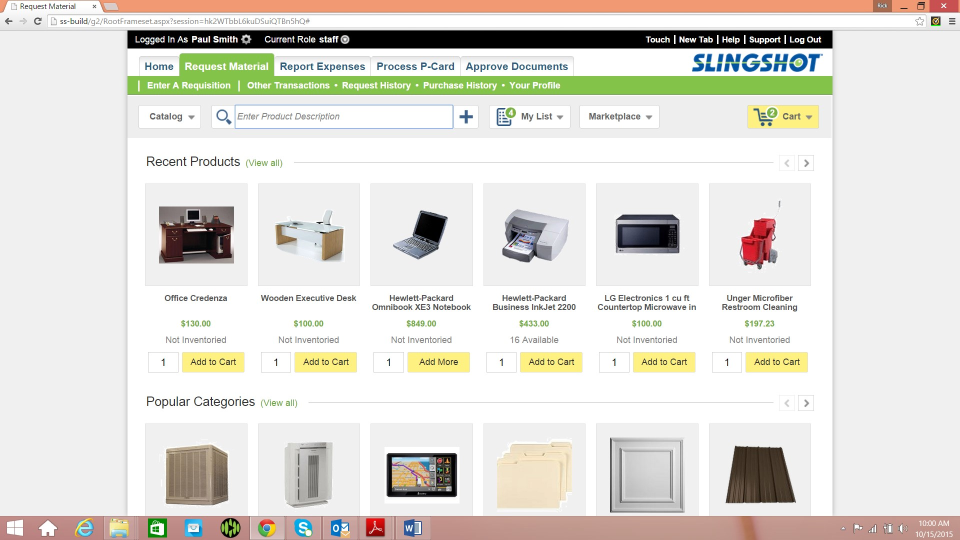The height and width of the screenshot is (540, 960).
Task: Open the Approve Documents tab
Action: (517, 66)
